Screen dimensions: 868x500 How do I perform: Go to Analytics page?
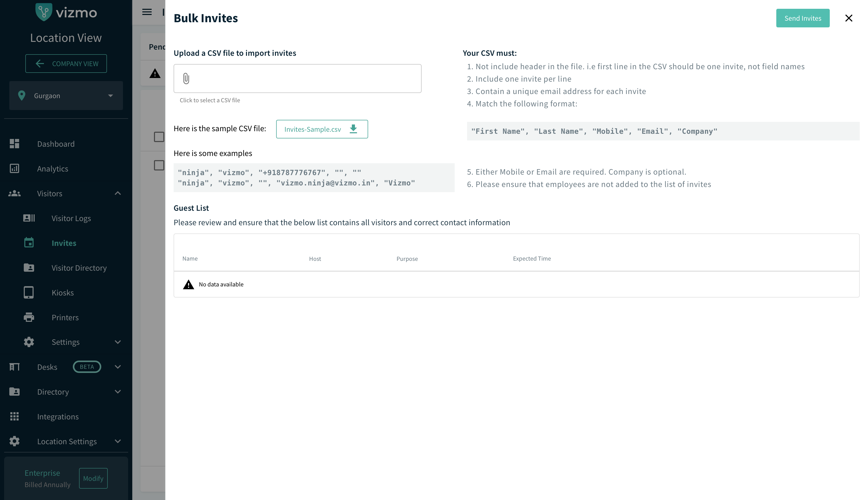(66, 169)
